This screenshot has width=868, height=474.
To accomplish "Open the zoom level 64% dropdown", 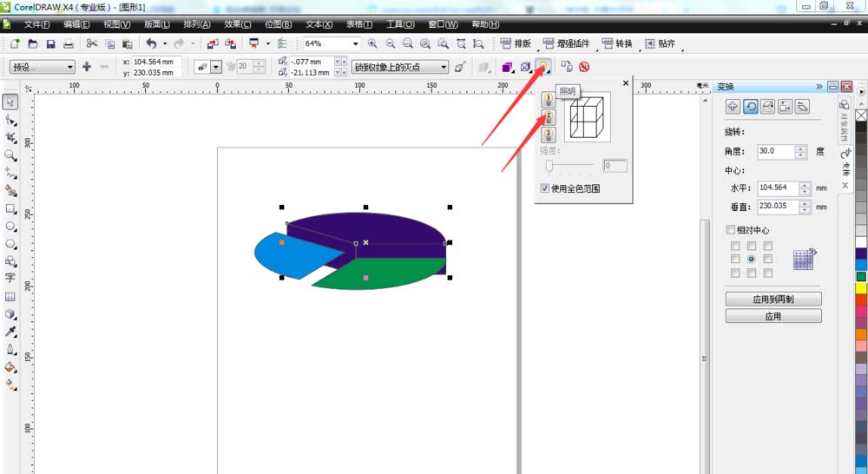I will 355,43.
